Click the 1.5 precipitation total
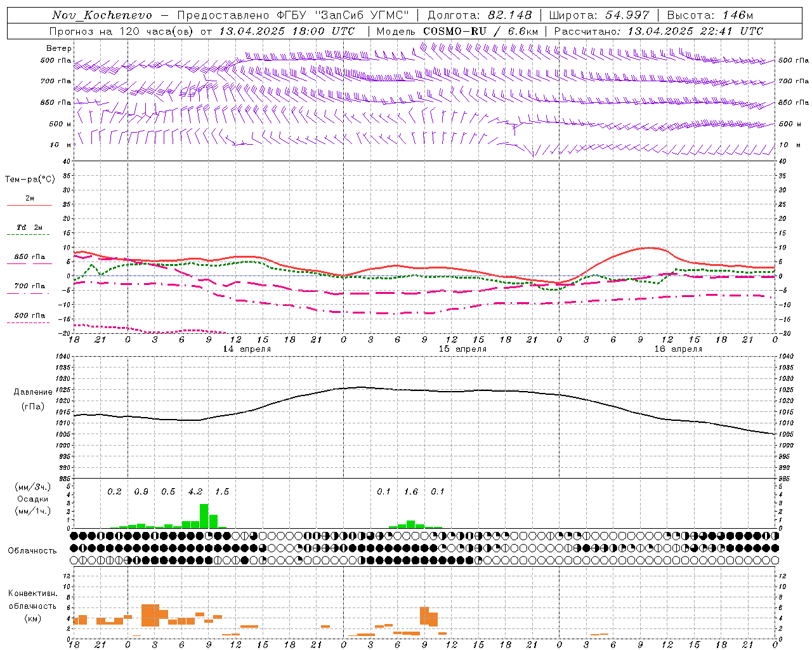 coord(222,491)
